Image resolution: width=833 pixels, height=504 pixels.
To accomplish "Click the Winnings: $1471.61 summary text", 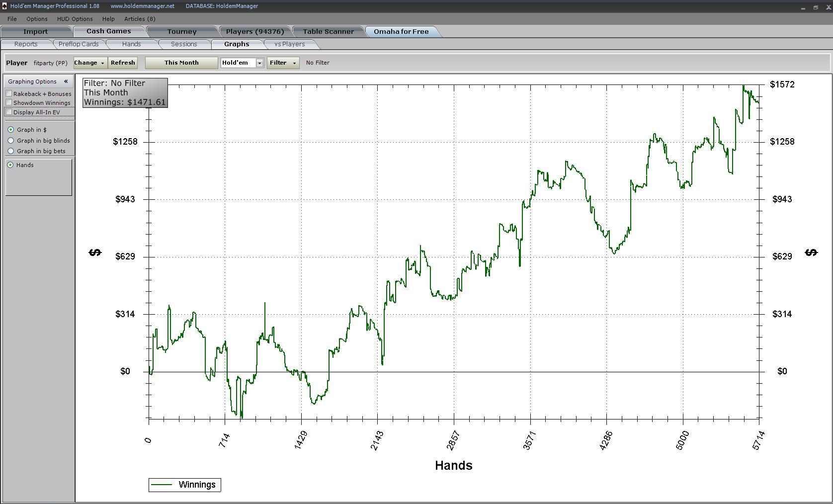I will coord(124,102).
